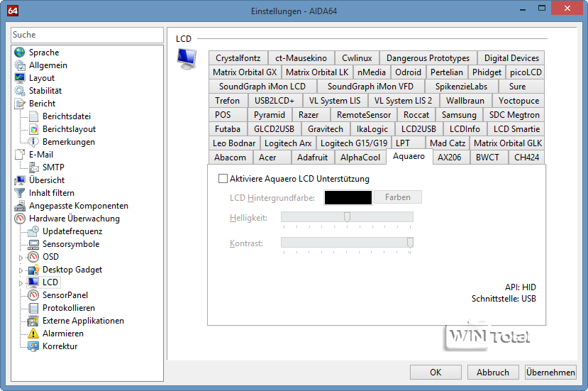This screenshot has height=391, width=588.
Task: Switch to the Logitech G15/G19 tab
Action: pos(354,143)
